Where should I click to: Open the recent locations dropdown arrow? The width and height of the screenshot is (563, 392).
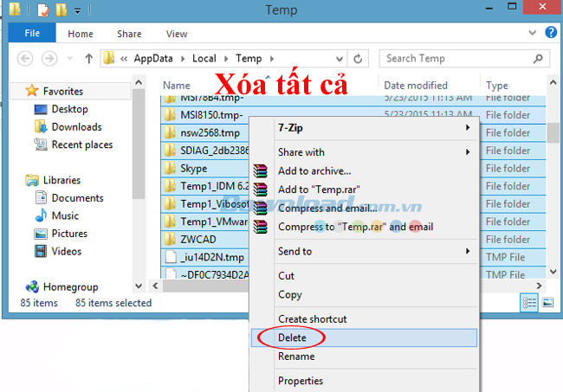[x=69, y=59]
